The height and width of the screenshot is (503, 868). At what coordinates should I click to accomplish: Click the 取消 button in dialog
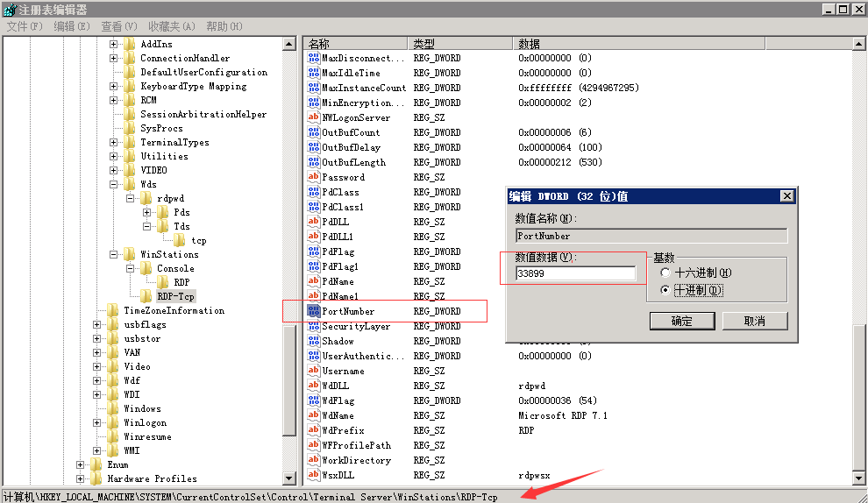(x=755, y=321)
